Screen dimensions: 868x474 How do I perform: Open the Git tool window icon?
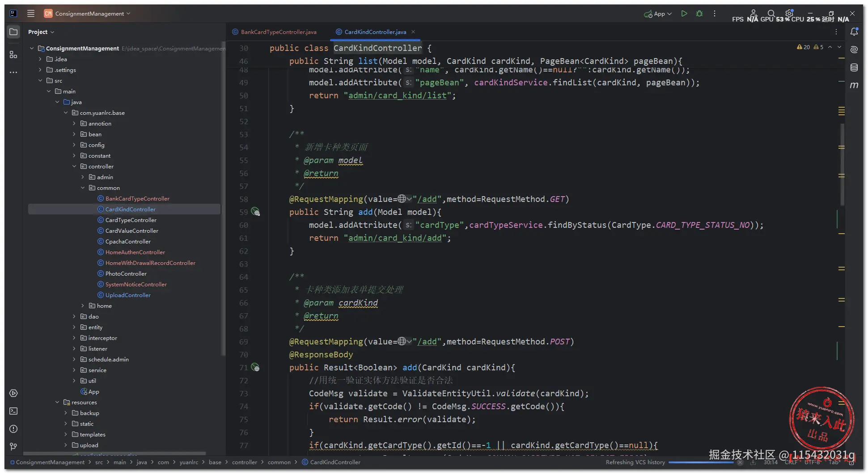pyautogui.click(x=13, y=447)
